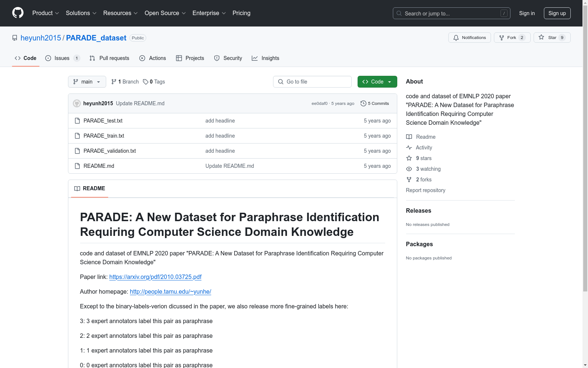Click the file icon for README.md

77,166
